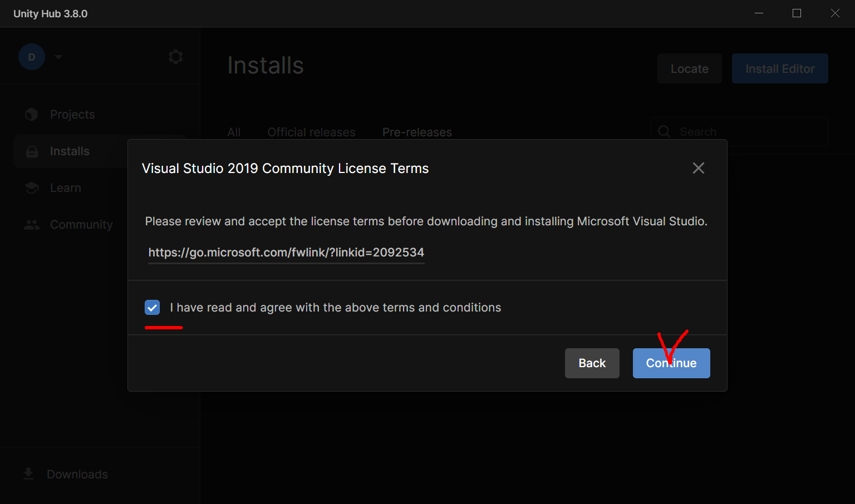
Task: Click the Continue button in license dialog
Action: [x=671, y=363]
